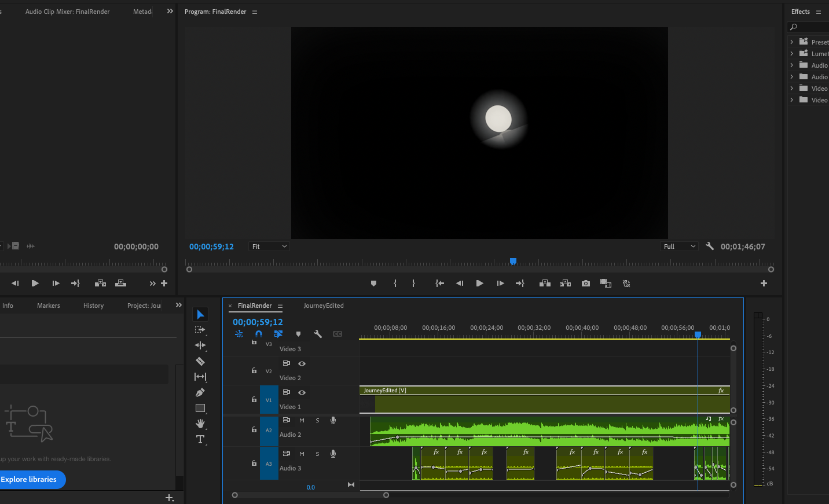
Task: Mute the Audio 2 track
Action: click(302, 421)
